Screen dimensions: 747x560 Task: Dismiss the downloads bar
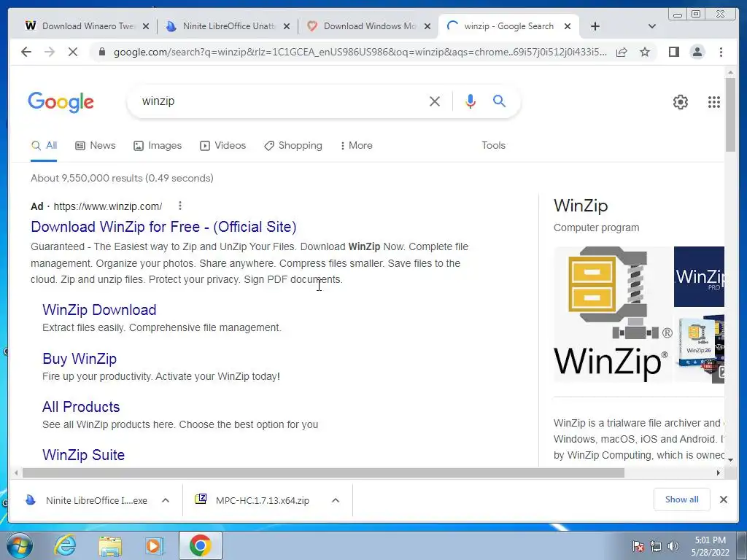tap(723, 499)
